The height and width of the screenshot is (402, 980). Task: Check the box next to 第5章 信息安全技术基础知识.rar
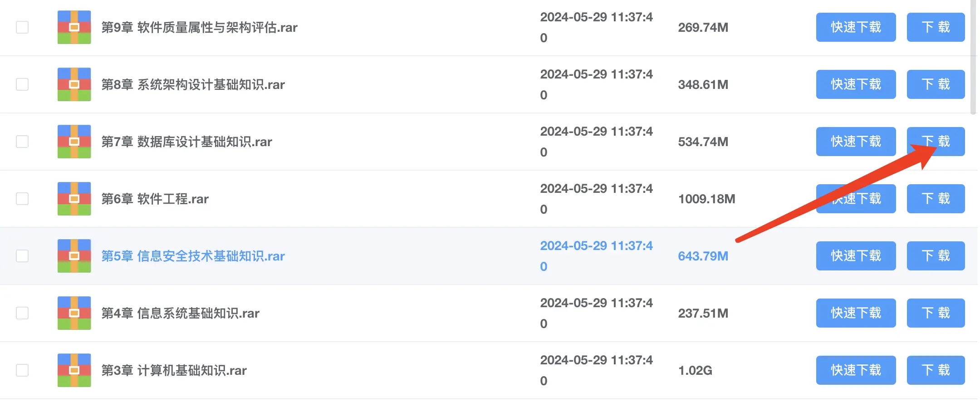(22, 256)
